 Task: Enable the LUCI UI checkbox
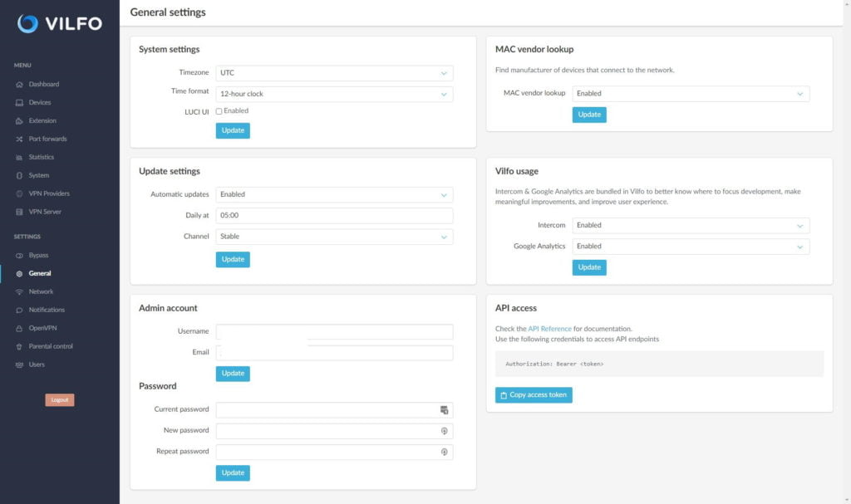tap(219, 111)
